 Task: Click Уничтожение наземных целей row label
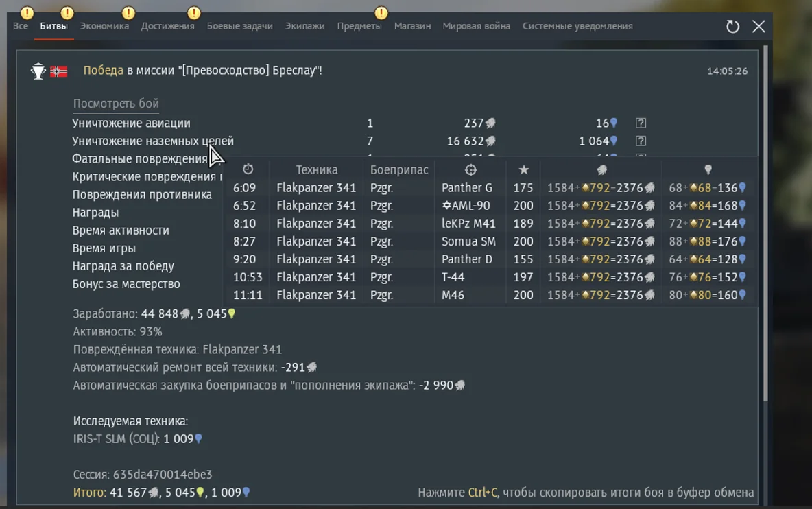[153, 141]
